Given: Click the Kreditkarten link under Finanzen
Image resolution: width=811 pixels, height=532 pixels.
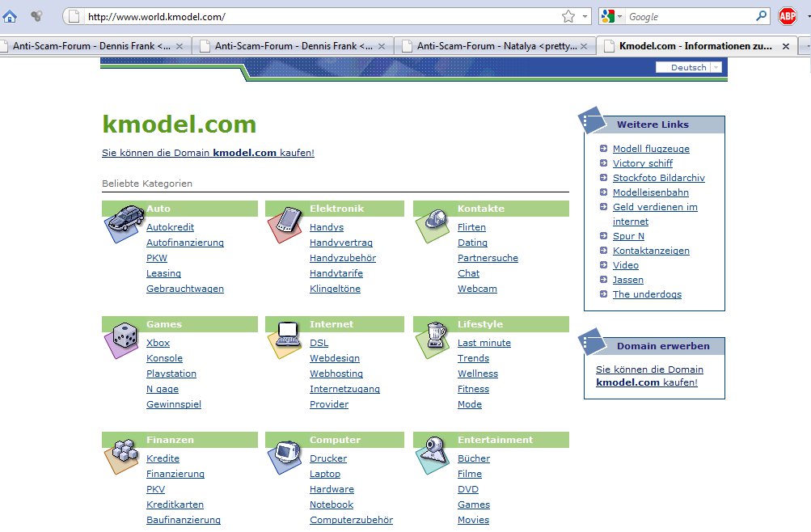Looking at the screenshot, I should [175, 504].
